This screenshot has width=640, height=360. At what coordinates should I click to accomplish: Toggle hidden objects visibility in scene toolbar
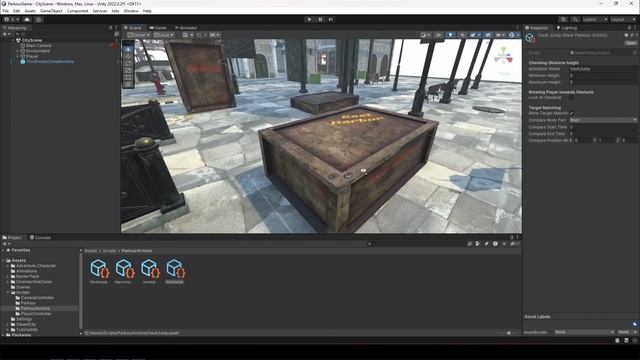(488, 35)
